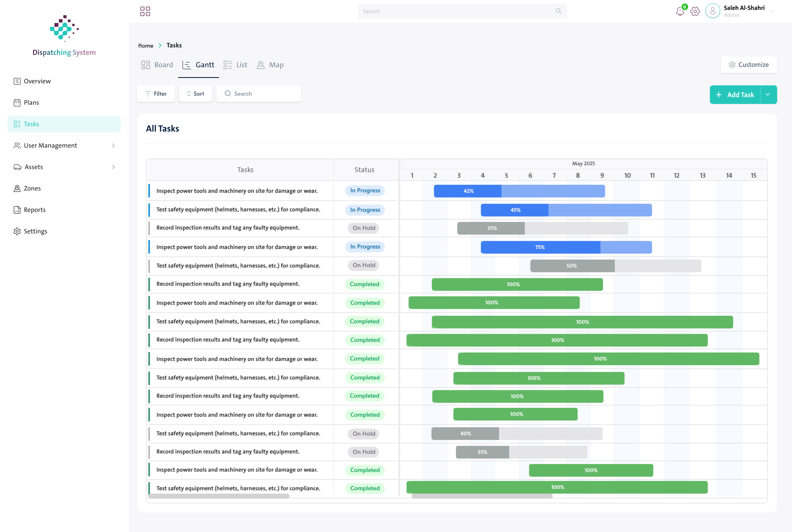Switch to the Map view tab

(x=270, y=65)
